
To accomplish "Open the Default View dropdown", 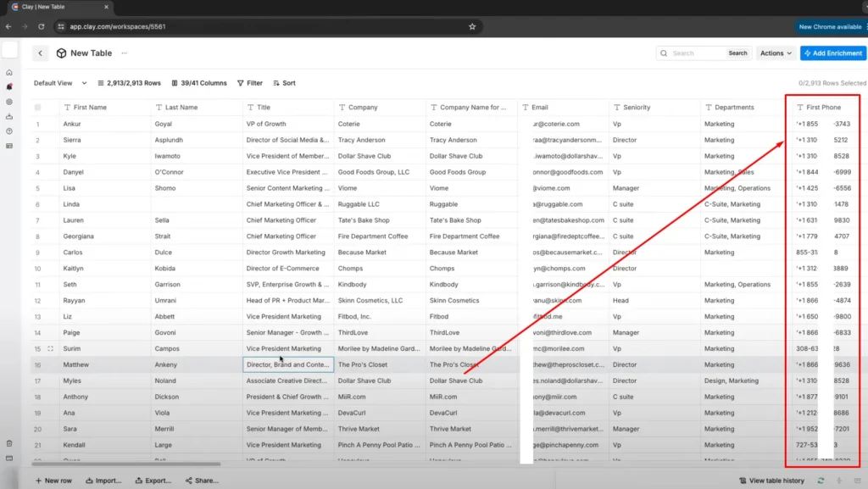I will (60, 83).
